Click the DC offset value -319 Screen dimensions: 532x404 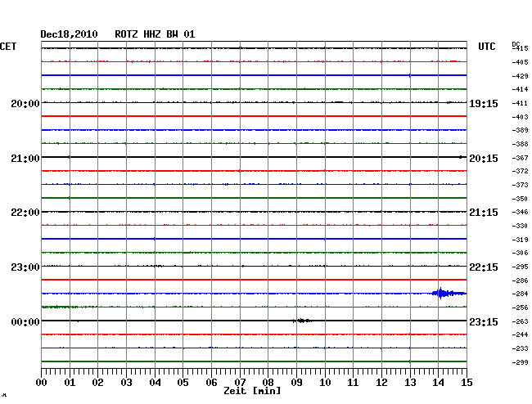pos(520,240)
